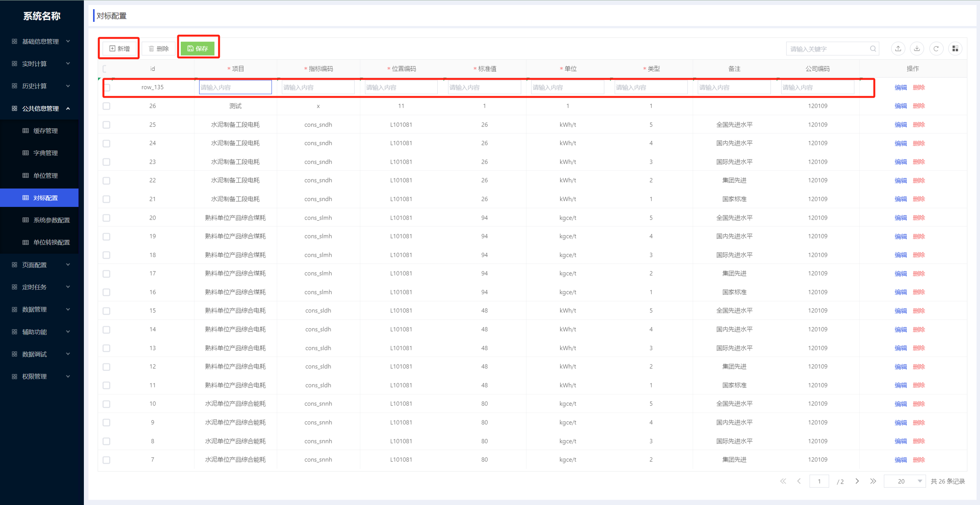Click the 新增 add button
The width and height of the screenshot is (980, 505).
(119, 49)
